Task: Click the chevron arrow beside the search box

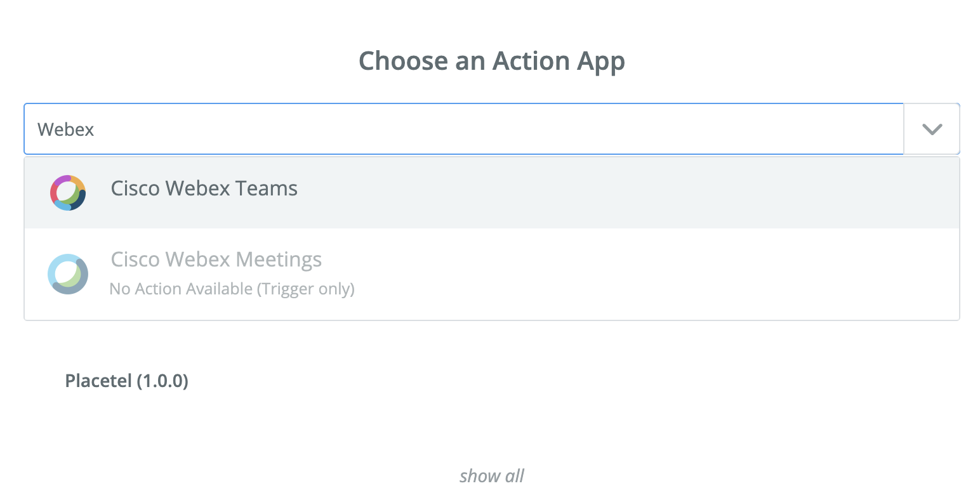Action: pyautogui.click(x=931, y=129)
